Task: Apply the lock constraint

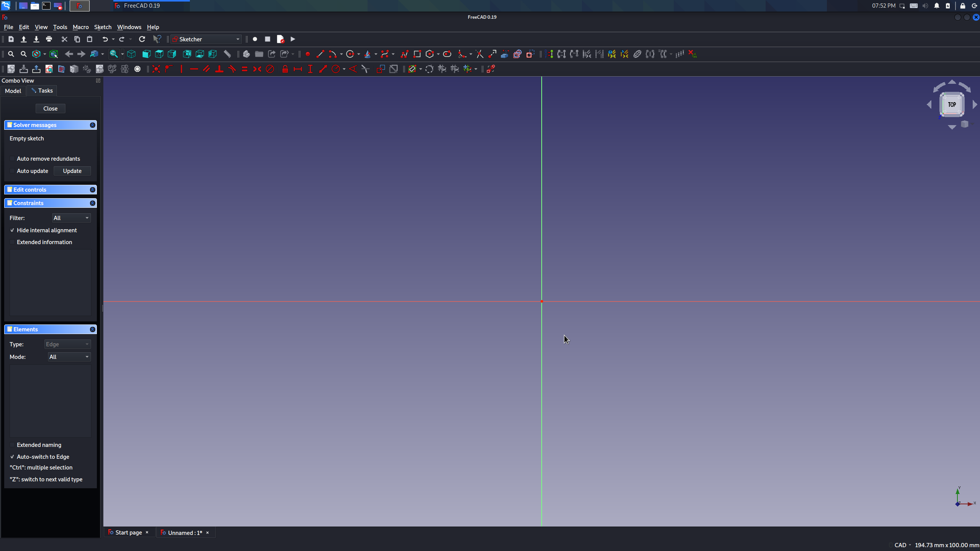Action: click(285, 69)
